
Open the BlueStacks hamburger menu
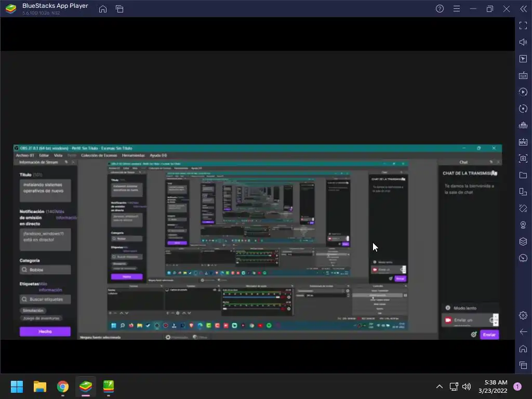click(457, 9)
